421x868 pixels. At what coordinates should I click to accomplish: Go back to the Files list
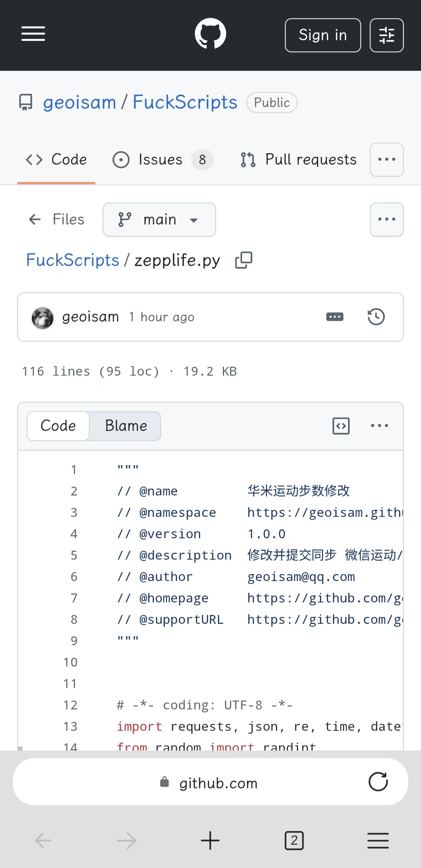[x=57, y=220]
